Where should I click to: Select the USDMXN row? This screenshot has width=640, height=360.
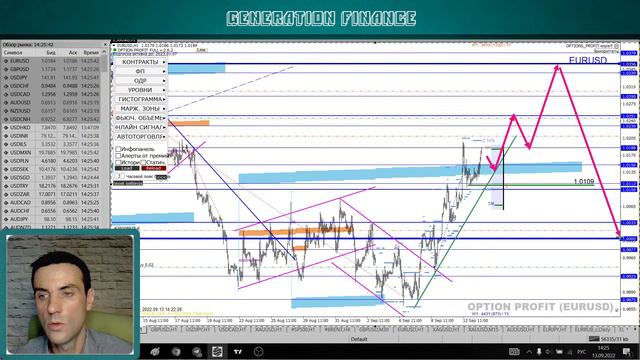click(x=52, y=153)
